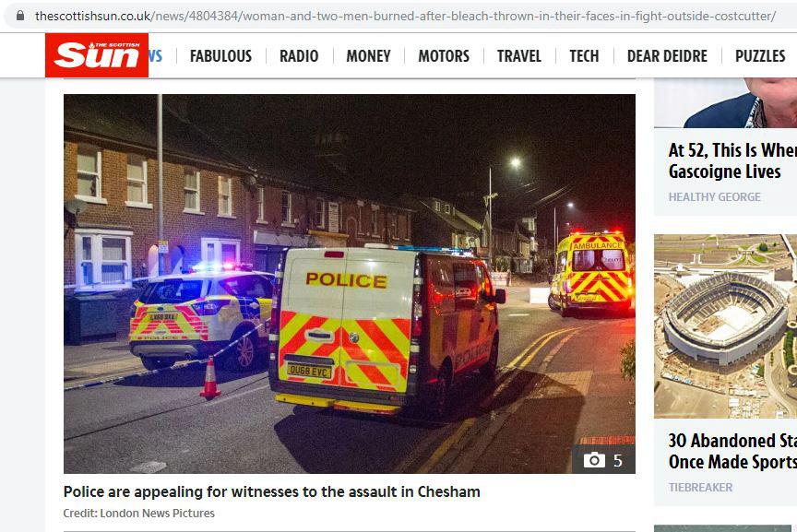Go to the Money section
Viewport: 797px width, 532px height.
(x=368, y=56)
